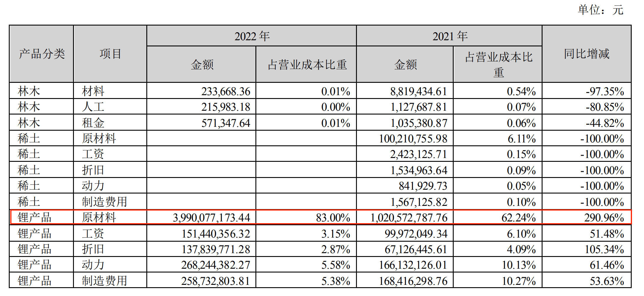Viewport: 644px width, 296px height.
Task: Select the amount 99,972,049.34
Action: click(x=416, y=234)
